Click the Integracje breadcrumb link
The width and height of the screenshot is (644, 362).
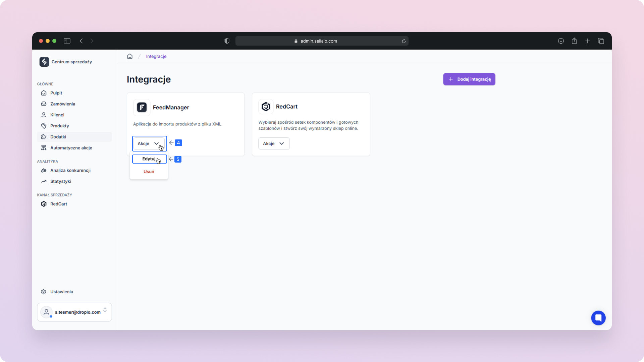click(156, 56)
